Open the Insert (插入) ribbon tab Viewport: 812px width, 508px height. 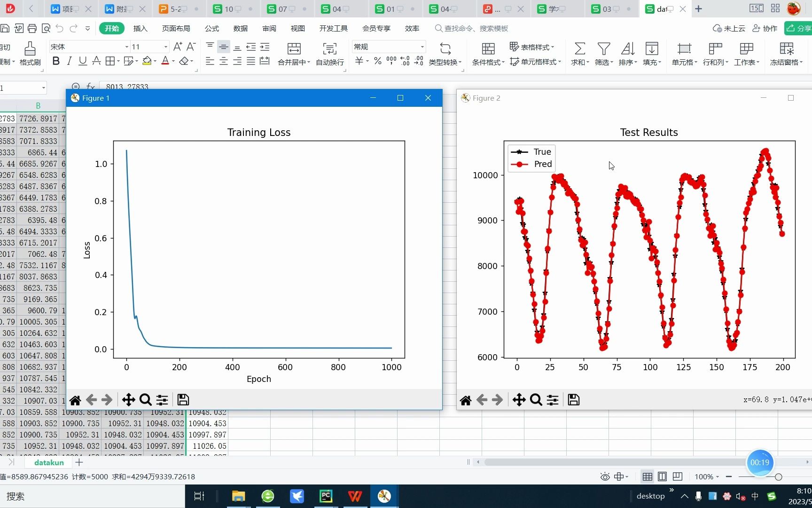pos(141,29)
